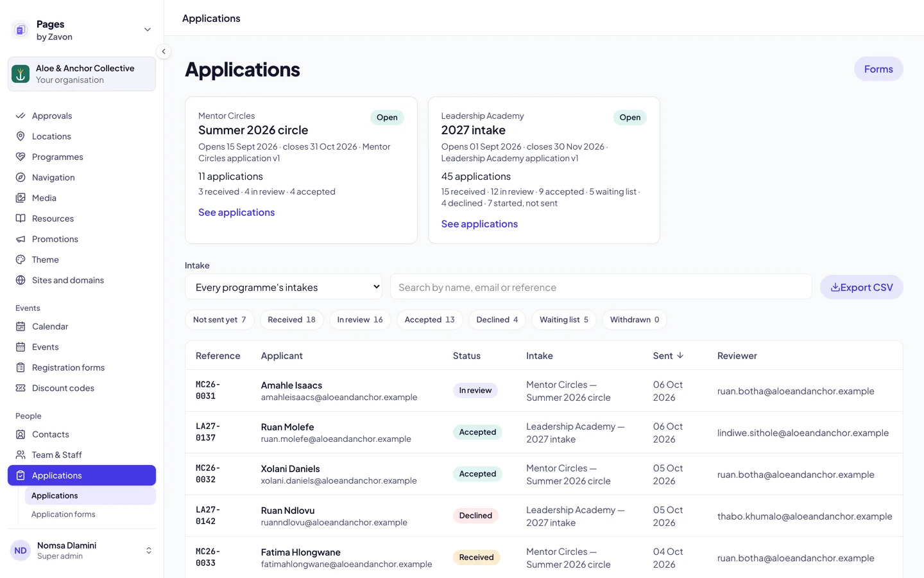Open the Intake dropdown selector
Screen dimensions: 924x578
[x=284, y=287]
